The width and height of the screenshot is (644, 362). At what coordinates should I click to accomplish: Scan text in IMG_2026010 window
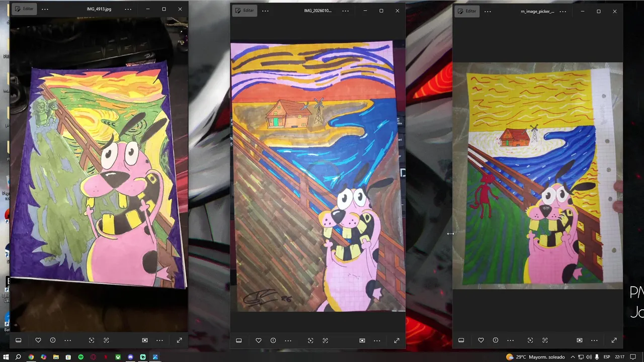326,340
